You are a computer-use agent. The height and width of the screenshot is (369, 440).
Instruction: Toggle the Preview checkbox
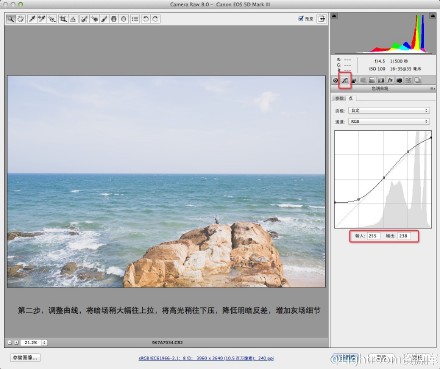tap(301, 19)
